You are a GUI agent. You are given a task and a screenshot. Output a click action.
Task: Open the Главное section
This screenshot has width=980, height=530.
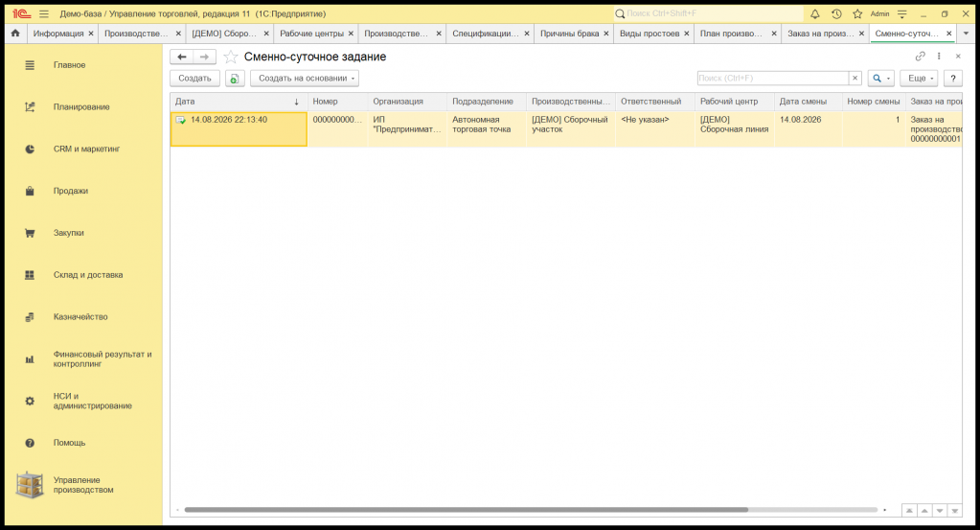[x=69, y=65]
